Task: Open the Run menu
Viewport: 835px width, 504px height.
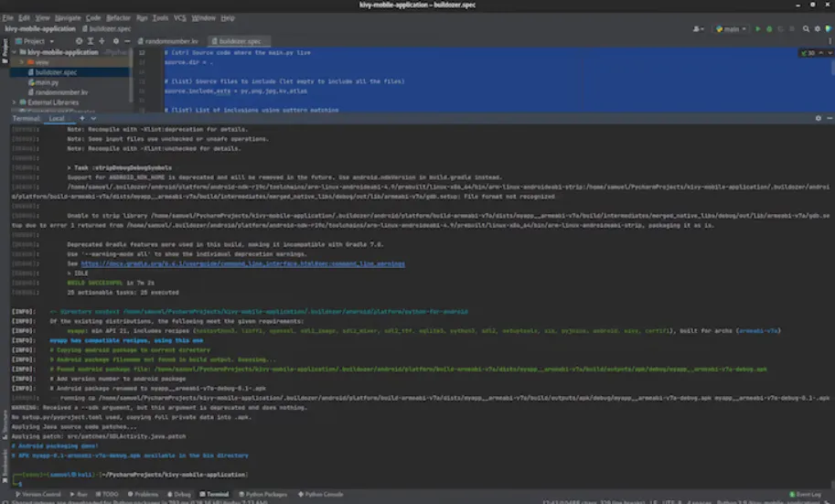Action: [142, 17]
